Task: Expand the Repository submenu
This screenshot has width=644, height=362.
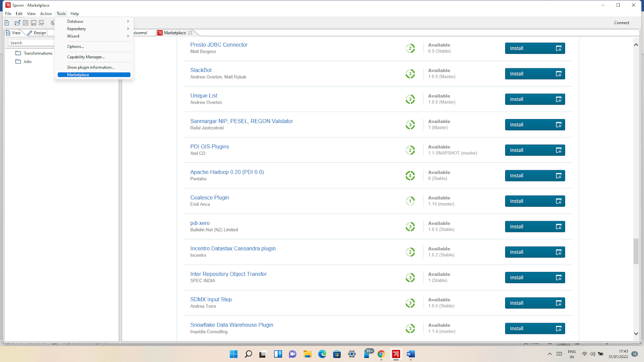Action: coord(94,29)
